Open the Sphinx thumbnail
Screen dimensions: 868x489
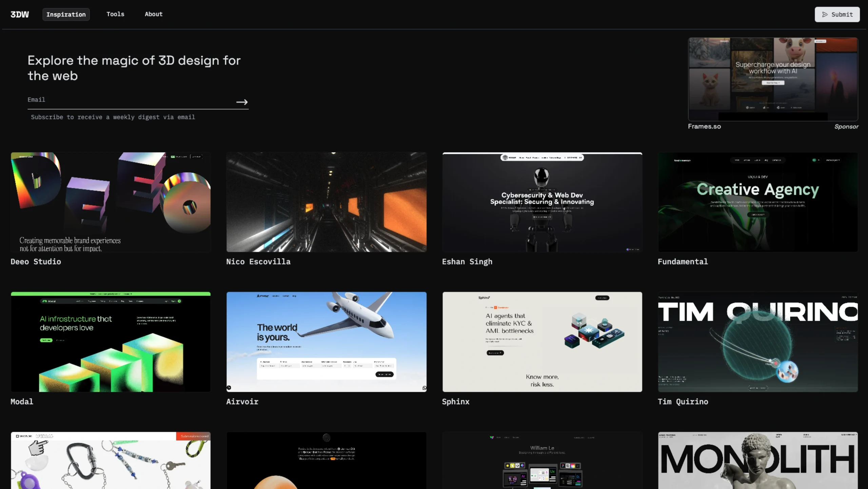tap(542, 342)
